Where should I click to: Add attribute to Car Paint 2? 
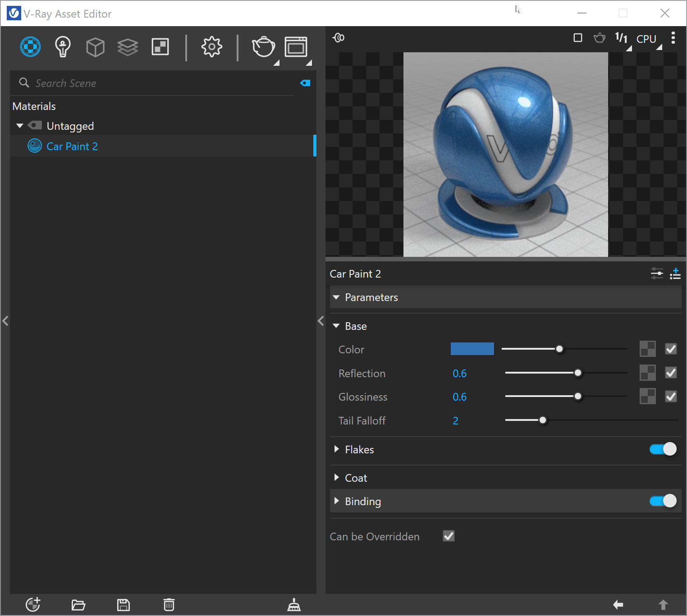coord(675,274)
